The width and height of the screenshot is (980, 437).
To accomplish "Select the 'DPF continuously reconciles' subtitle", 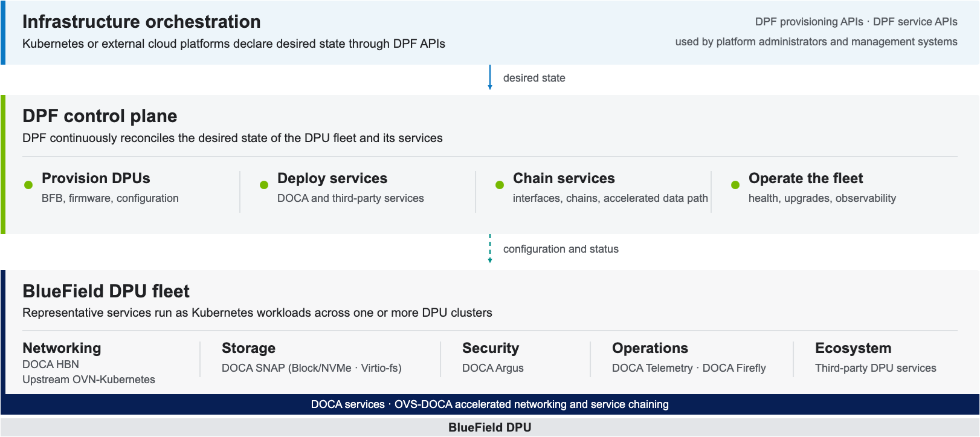I will pyautogui.click(x=233, y=138).
